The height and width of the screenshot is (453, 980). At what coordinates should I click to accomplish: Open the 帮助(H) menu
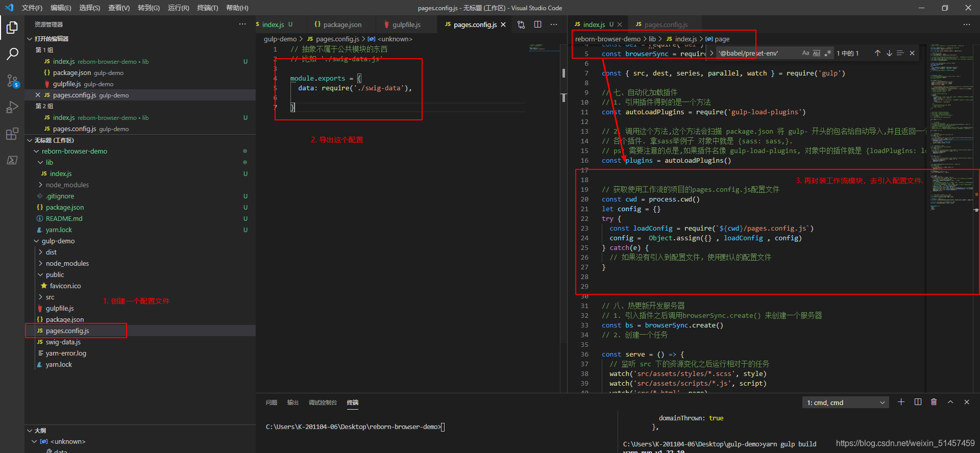237,8
